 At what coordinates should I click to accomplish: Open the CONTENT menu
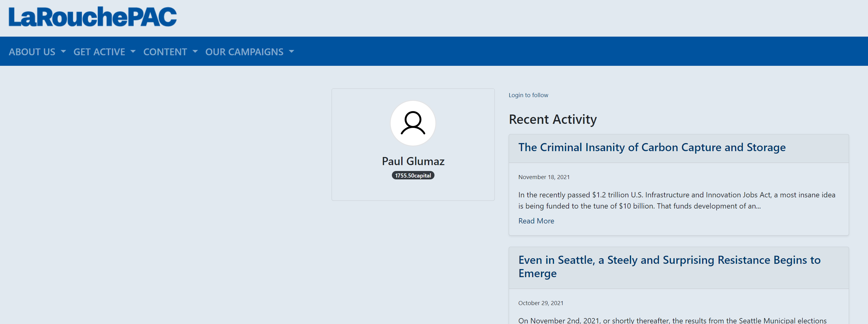tap(171, 52)
